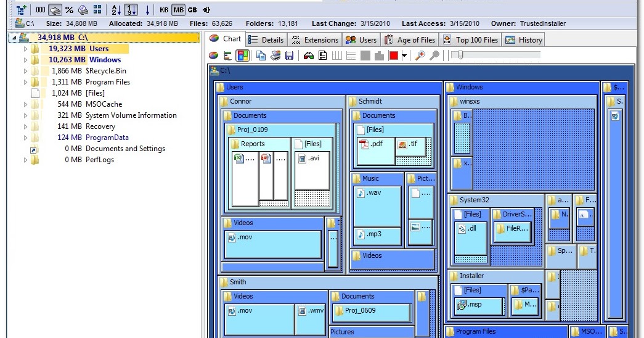Click the .wav file block in Music
644x338 pixels.
pos(377,206)
